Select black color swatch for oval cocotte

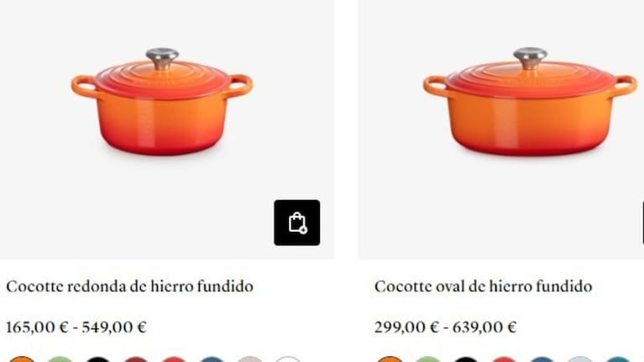pos(466,360)
